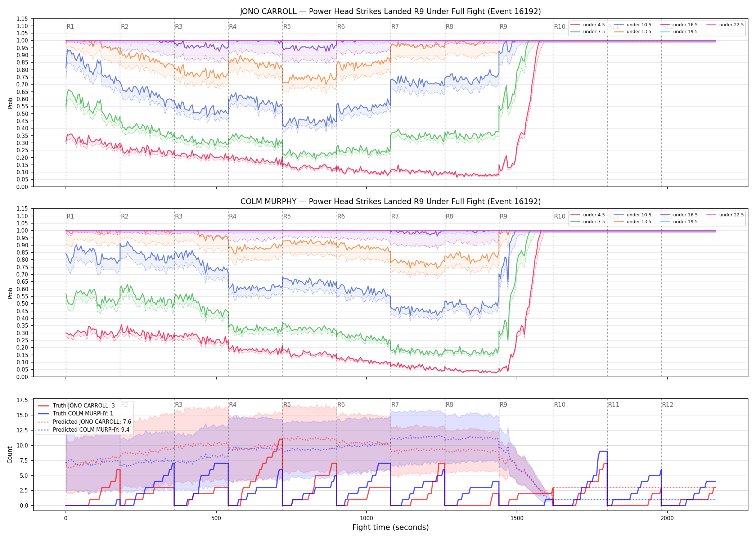This screenshot has height=540, width=756.
Task: Click R4 round marker in COLM MURPHY chart
Action: pos(233,216)
